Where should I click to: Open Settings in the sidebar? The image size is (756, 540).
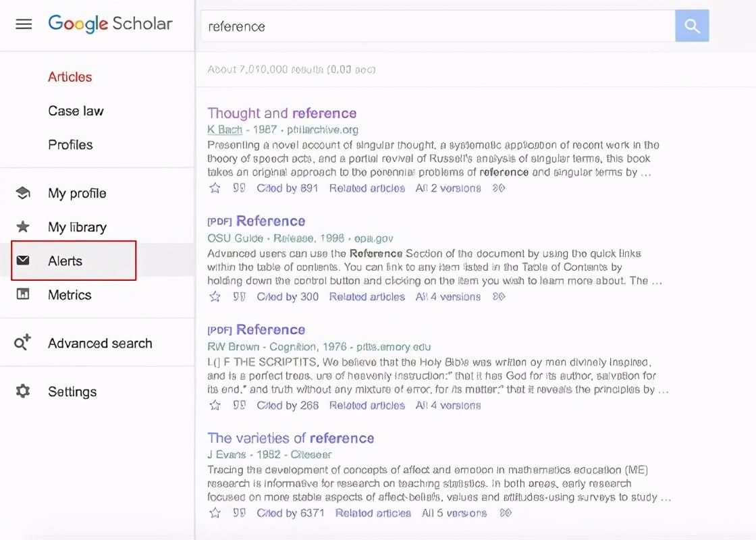point(72,392)
